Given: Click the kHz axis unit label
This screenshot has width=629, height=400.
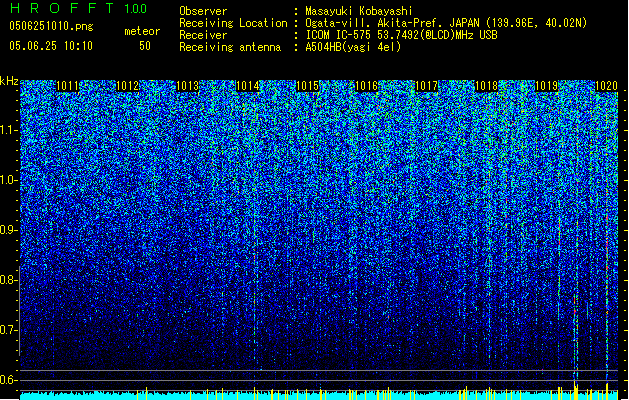Looking at the screenshot, I should tap(9, 81).
